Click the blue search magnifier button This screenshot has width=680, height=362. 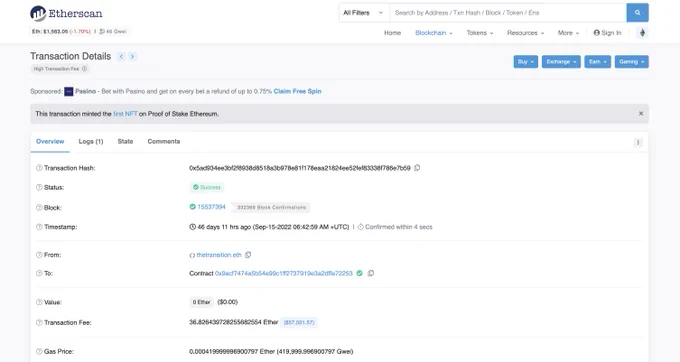638,13
